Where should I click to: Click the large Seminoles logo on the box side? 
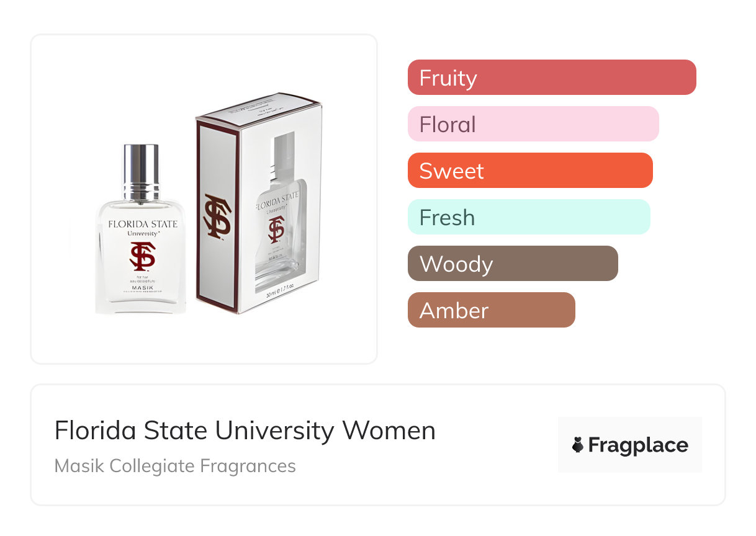point(218,216)
